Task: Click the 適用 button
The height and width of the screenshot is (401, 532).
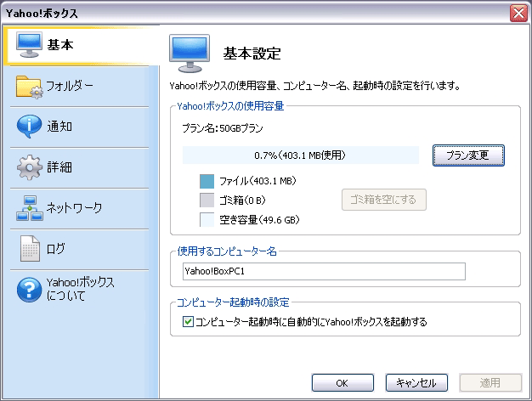Action: (x=490, y=383)
